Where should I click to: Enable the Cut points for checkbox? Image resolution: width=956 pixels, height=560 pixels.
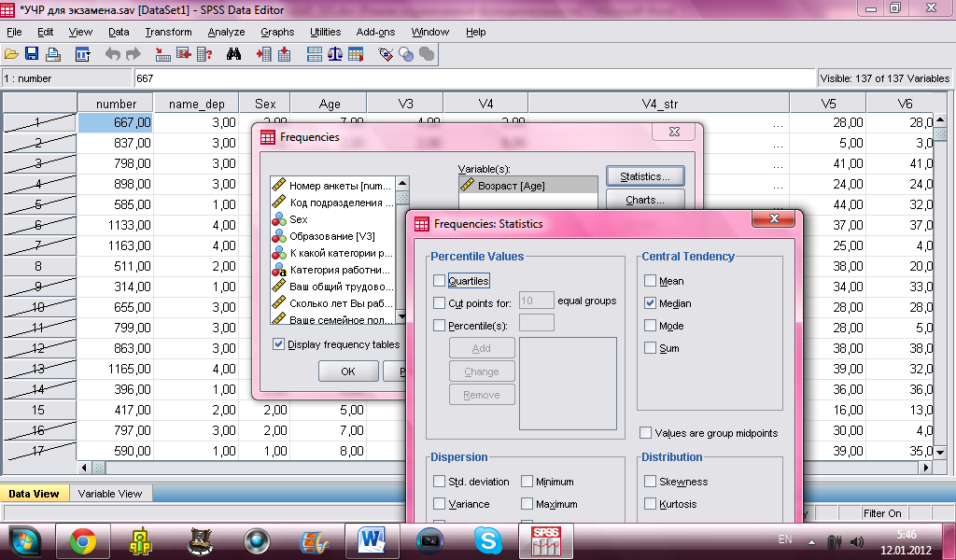coord(439,302)
